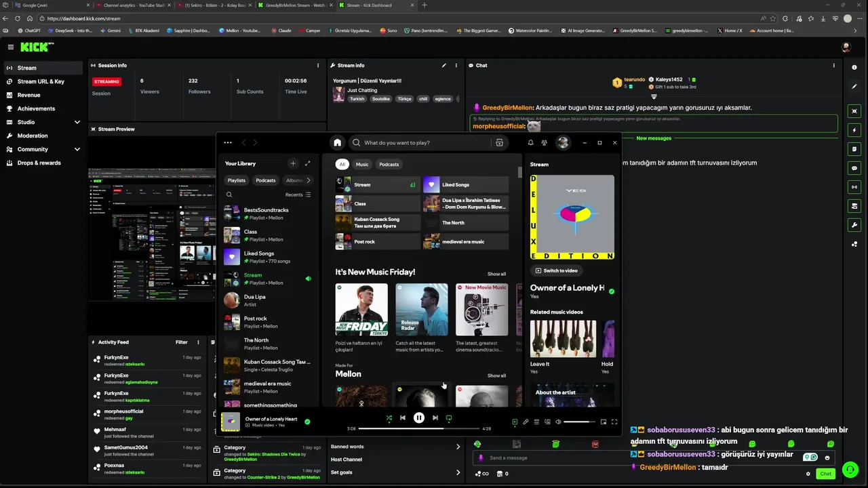868x488 pixels.
Task: Create a playlist with plus in Your Library
Action: [x=293, y=163]
